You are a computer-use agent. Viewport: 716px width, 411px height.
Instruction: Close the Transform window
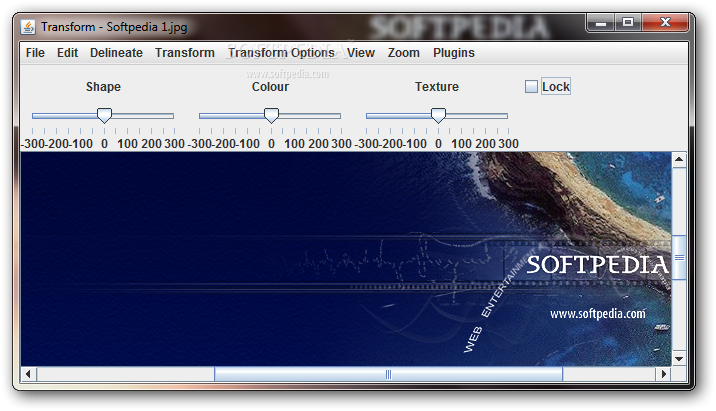click(665, 22)
